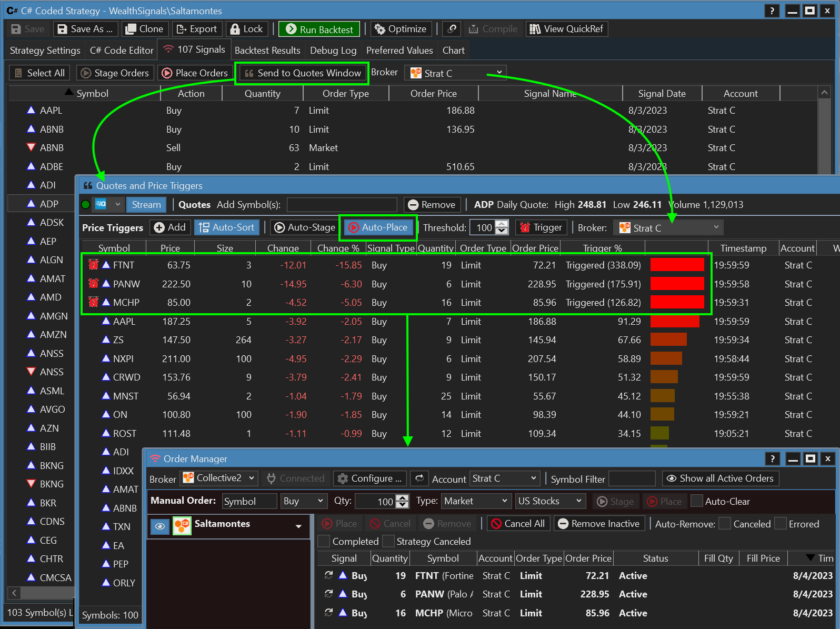Switch to the Backtest Results tab
The width and height of the screenshot is (840, 629).
(267, 51)
